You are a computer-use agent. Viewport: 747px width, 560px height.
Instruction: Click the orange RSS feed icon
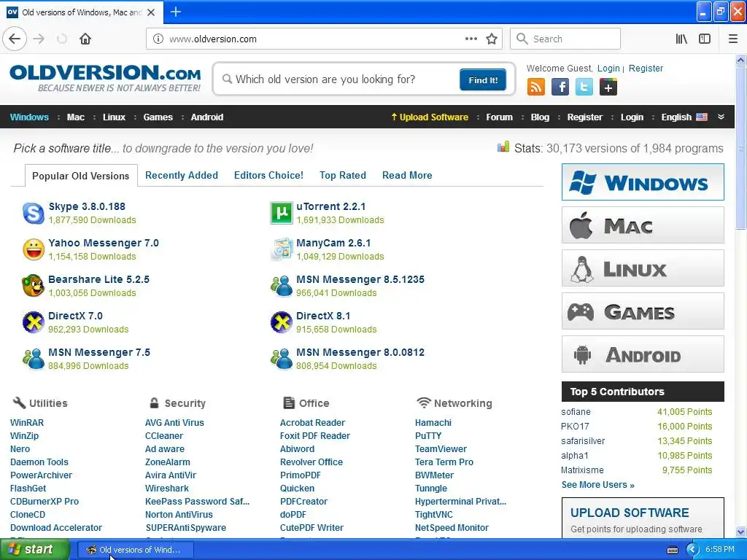tap(536, 87)
